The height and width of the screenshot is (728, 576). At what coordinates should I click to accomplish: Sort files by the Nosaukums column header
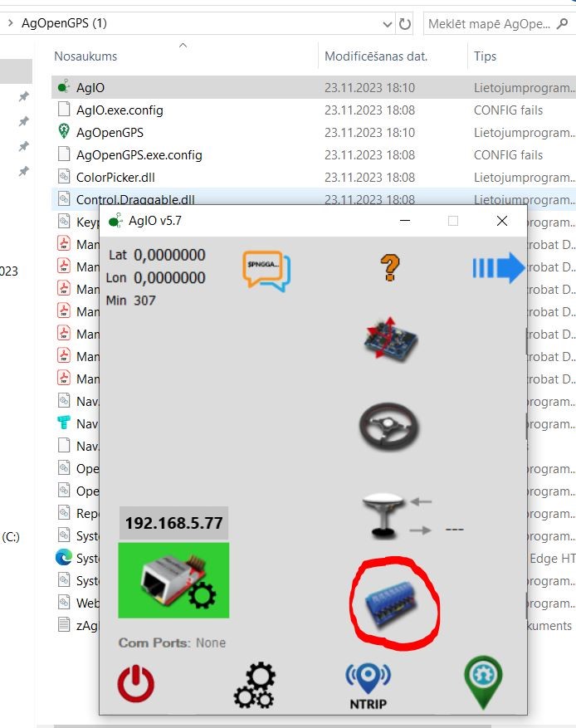[86, 56]
